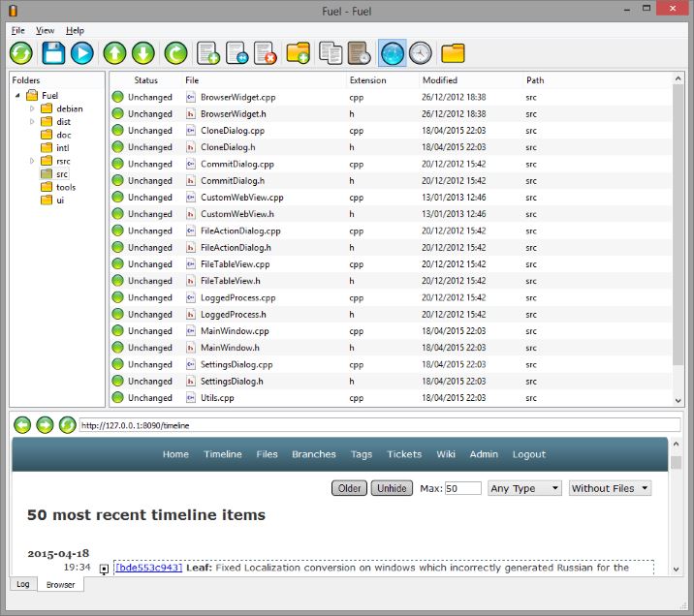
Task: Click the green Refresh toolbar icon
Action: click(21, 53)
